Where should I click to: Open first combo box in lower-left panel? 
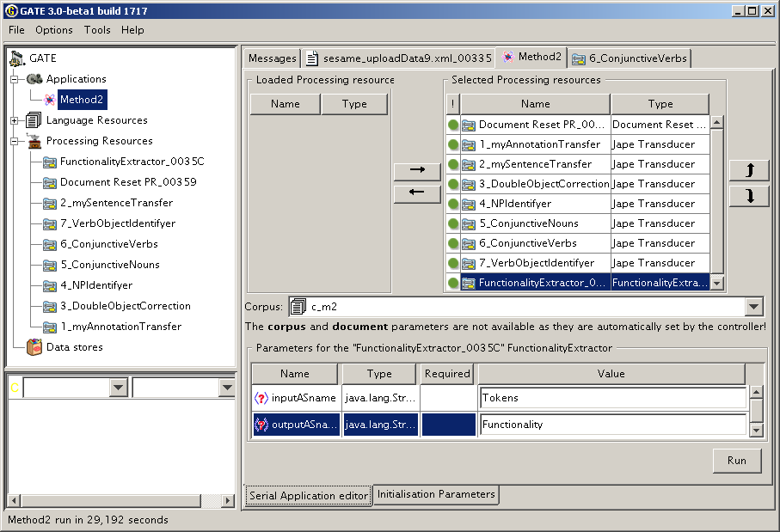tap(119, 388)
